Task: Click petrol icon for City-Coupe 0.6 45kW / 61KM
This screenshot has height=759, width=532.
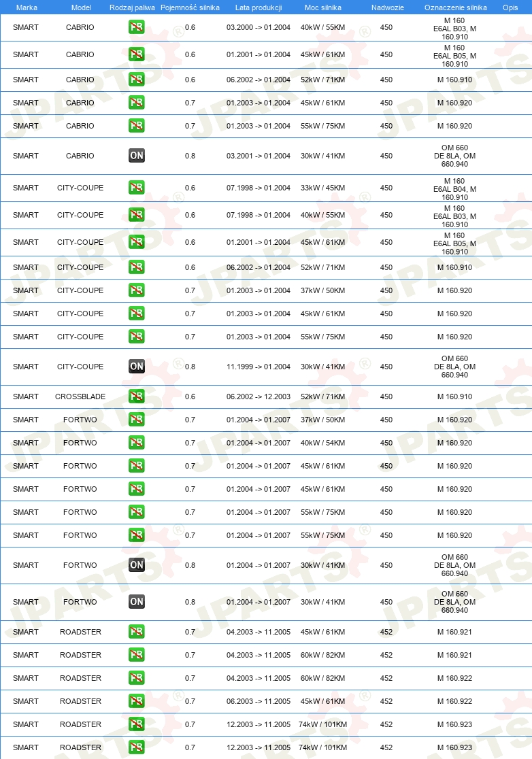Action: click(137, 241)
